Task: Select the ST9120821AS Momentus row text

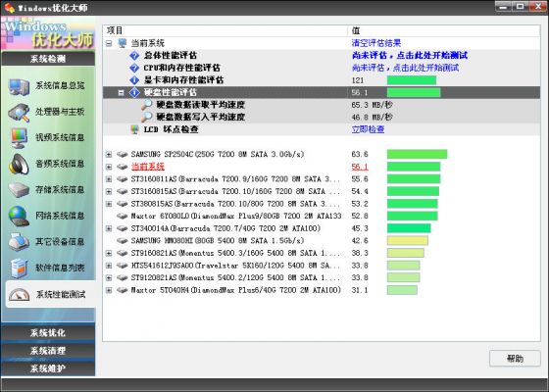Action: (x=235, y=277)
